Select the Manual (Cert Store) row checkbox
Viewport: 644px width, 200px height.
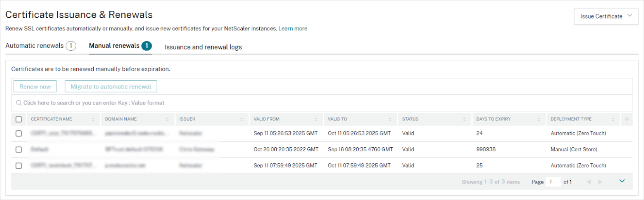pos(19,150)
